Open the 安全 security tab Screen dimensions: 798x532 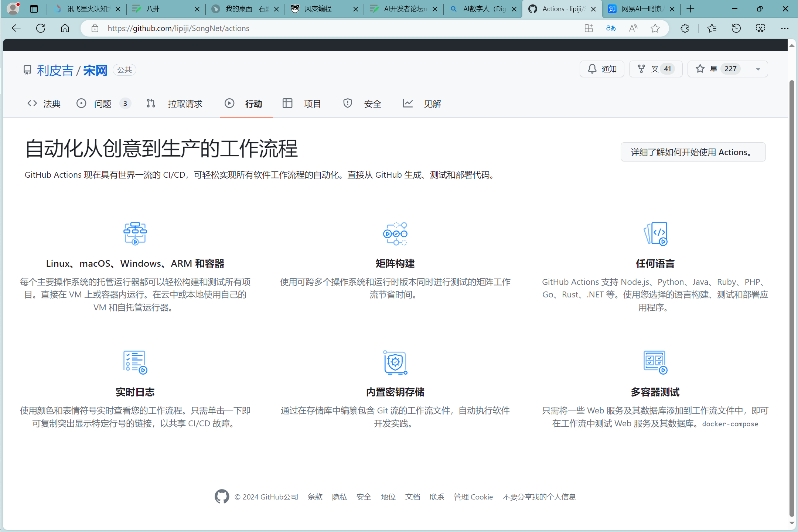pyautogui.click(x=362, y=104)
